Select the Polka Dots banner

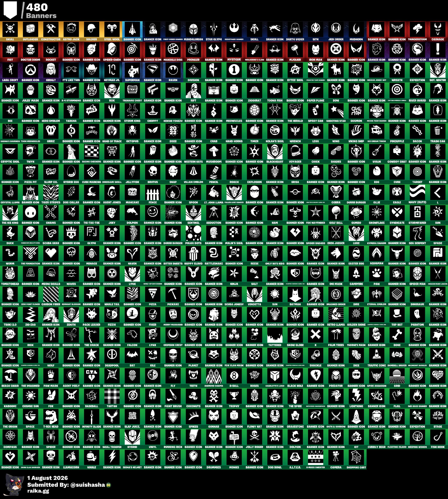193,235
